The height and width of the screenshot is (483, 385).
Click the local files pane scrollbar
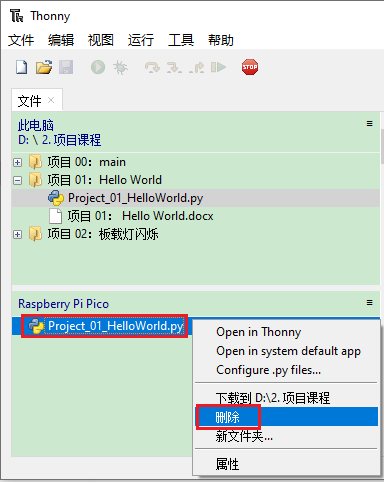[x=382, y=147]
